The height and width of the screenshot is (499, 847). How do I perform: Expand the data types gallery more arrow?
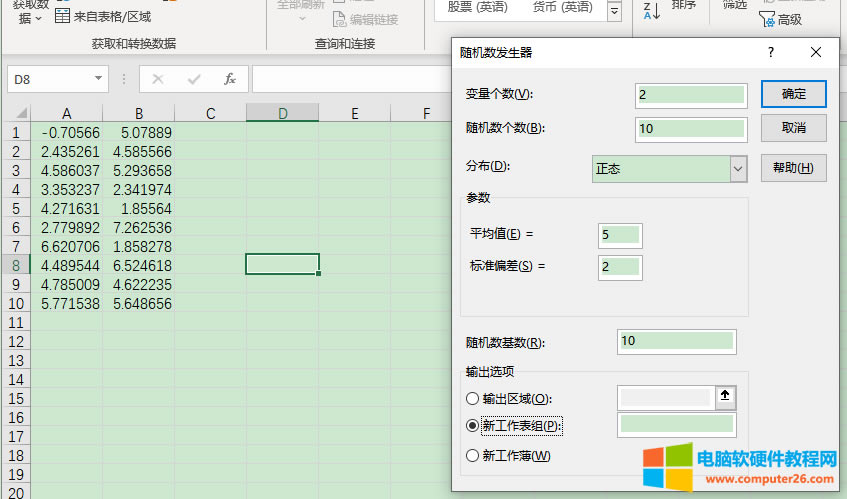pos(614,11)
